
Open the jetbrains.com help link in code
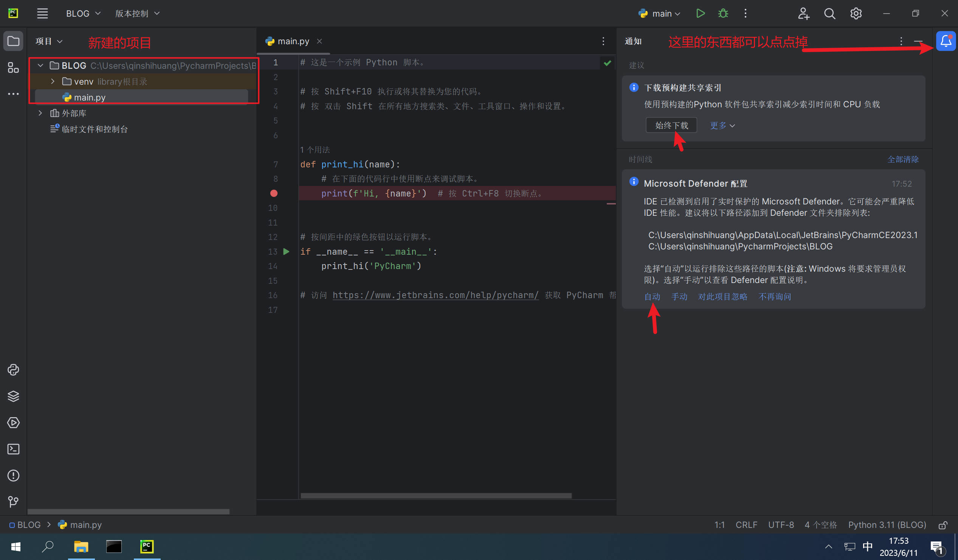436,295
